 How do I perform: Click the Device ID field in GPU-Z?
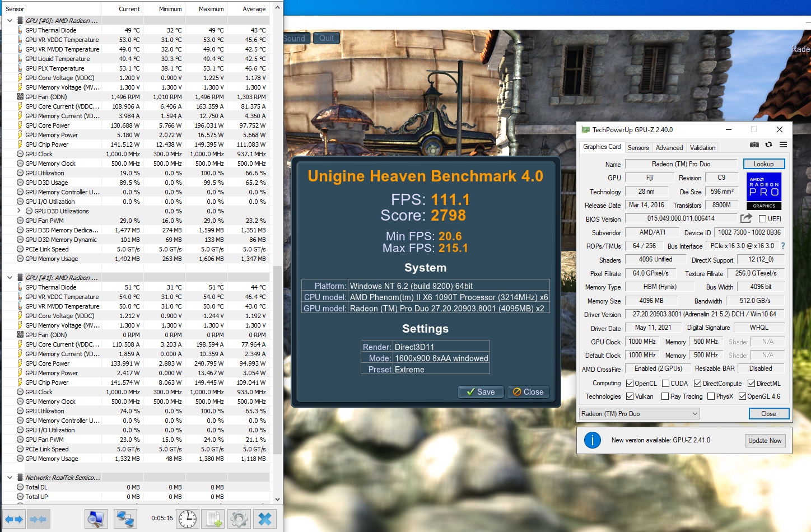749,232
